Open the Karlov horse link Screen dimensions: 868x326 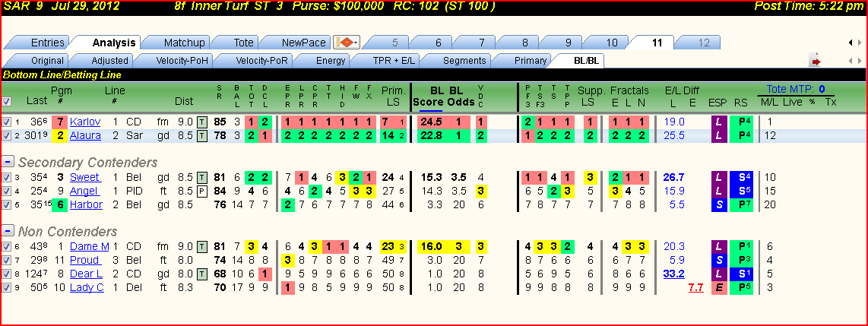85,122
